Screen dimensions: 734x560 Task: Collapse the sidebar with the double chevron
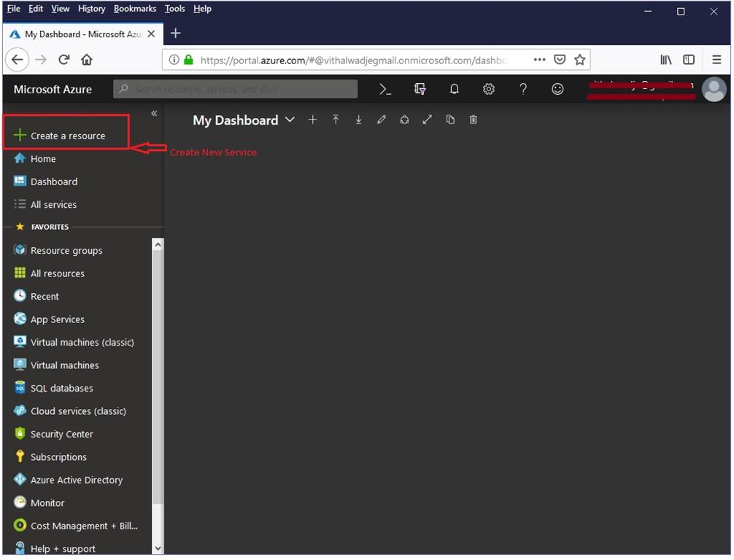coord(154,113)
